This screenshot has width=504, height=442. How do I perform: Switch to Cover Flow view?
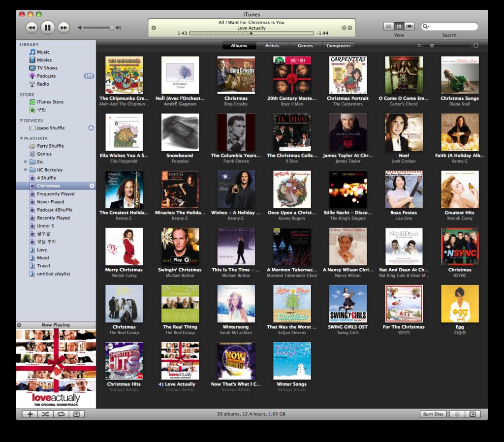click(x=409, y=26)
